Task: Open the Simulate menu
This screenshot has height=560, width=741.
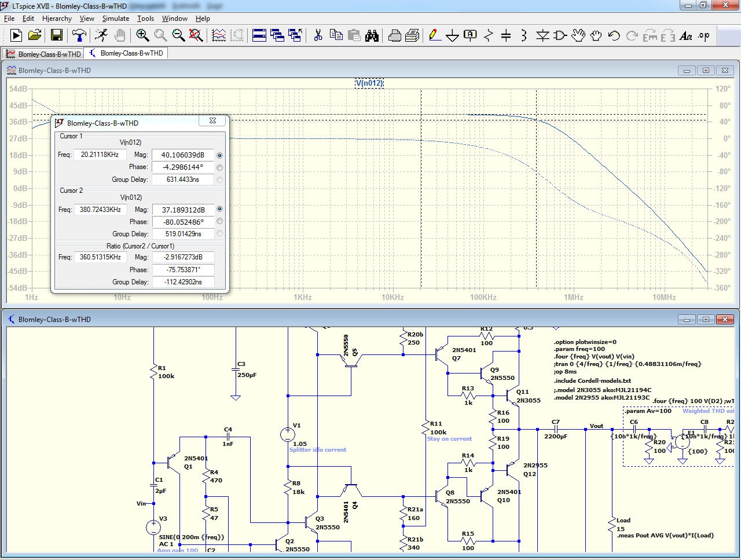Action: click(116, 19)
